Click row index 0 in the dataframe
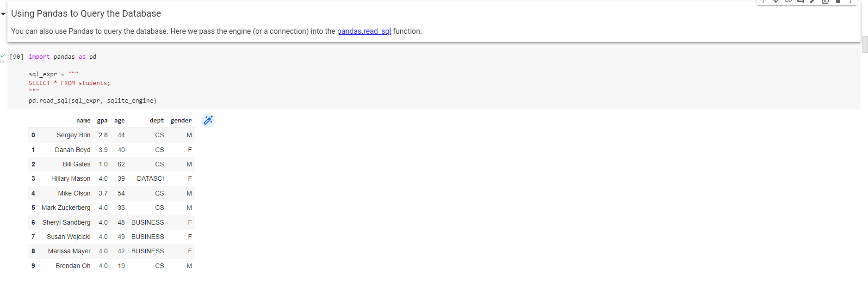Image resolution: width=868 pixels, height=281 pixels. 33,135
